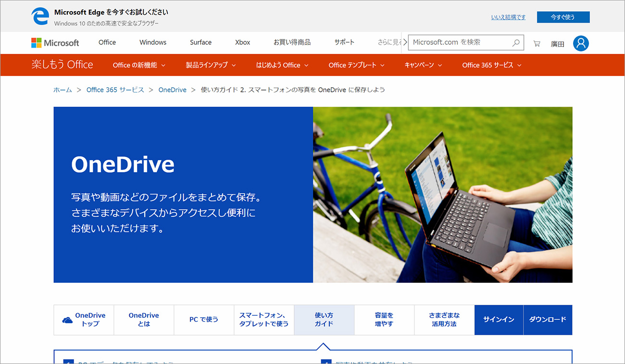Open お買い得商品 in top navigation

coord(292,42)
